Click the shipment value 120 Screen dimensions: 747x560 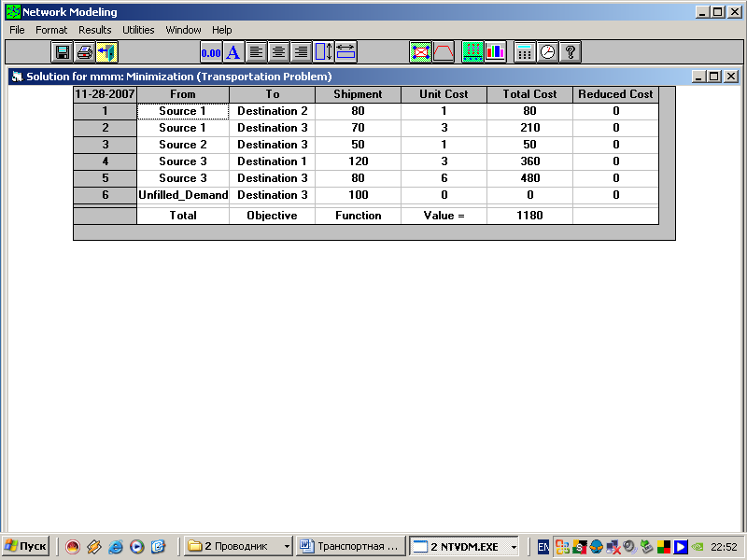point(358,161)
